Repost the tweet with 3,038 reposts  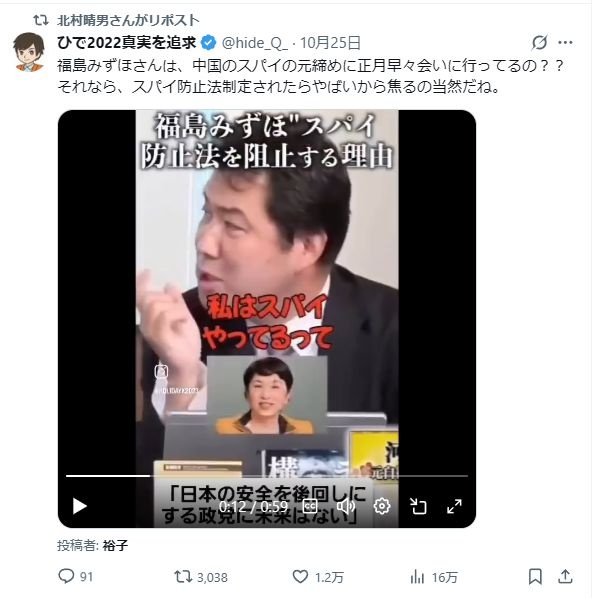tap(201, 577)
